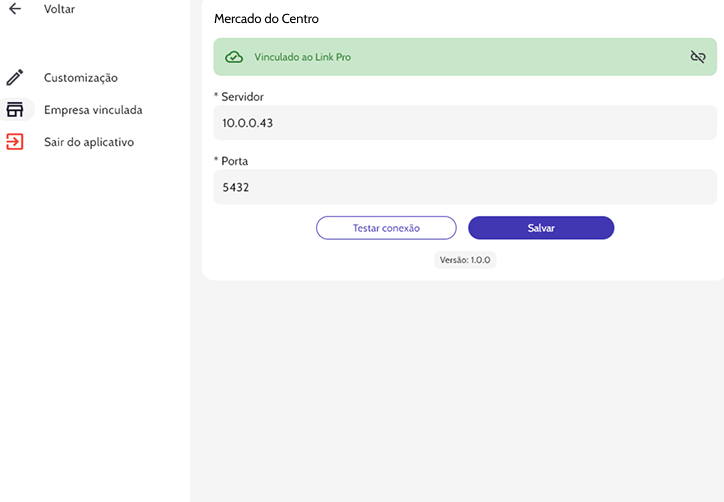Screen dimensions: 724x502
Task: Click the Versão: 1.0.0 badge
Action: coord(465,260)
